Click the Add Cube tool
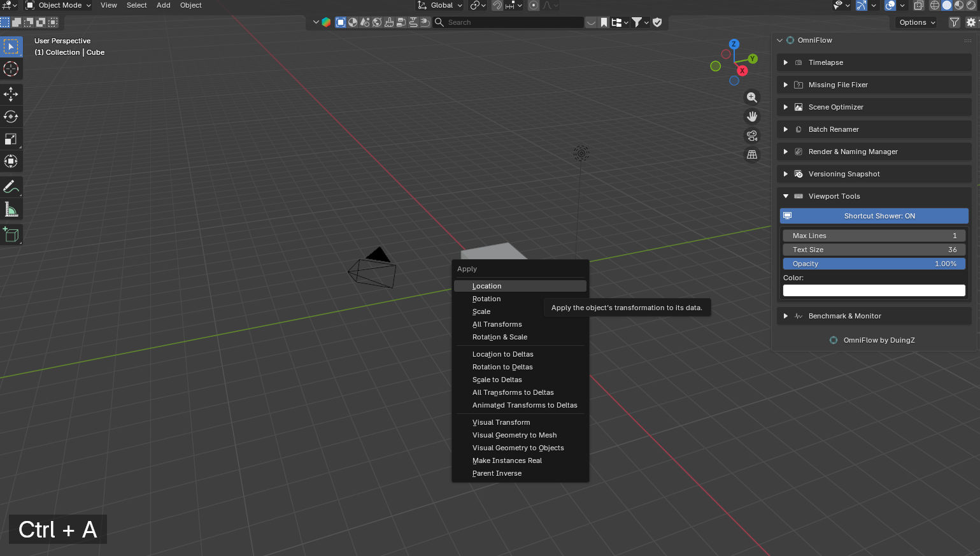Screen dimensions: 980x556 (x=11, y=234)
